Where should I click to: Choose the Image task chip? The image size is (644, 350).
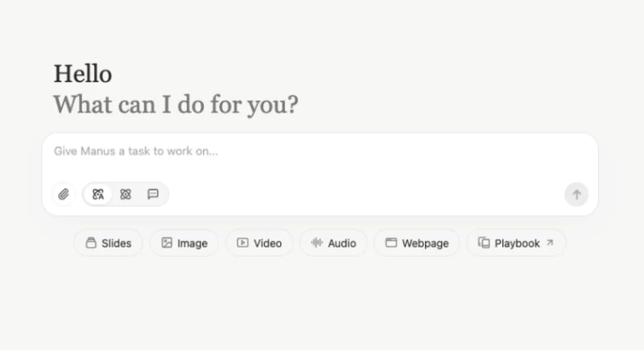click(184, 243)
